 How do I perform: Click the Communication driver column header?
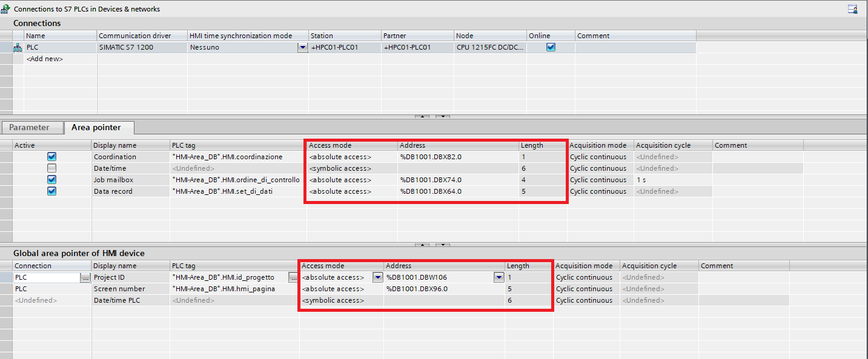click(142, 36)
